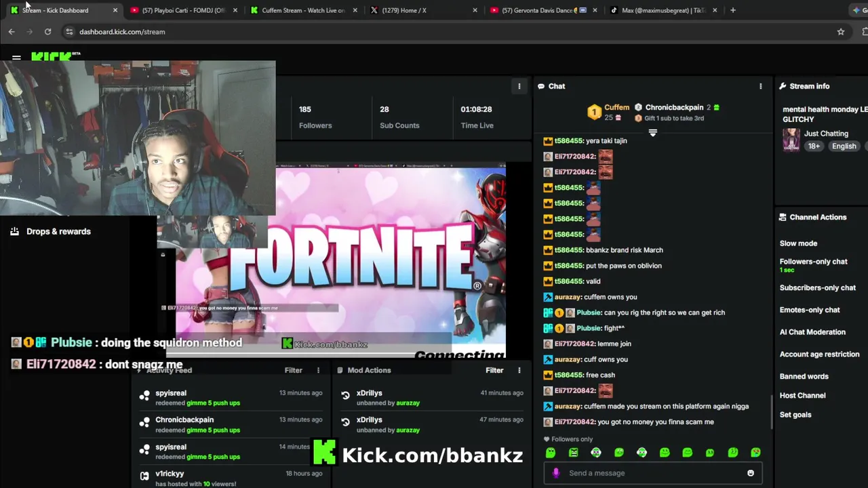The image size is (868, 488).
Task: Reload the Kick dashboard page
Action: 47,32
